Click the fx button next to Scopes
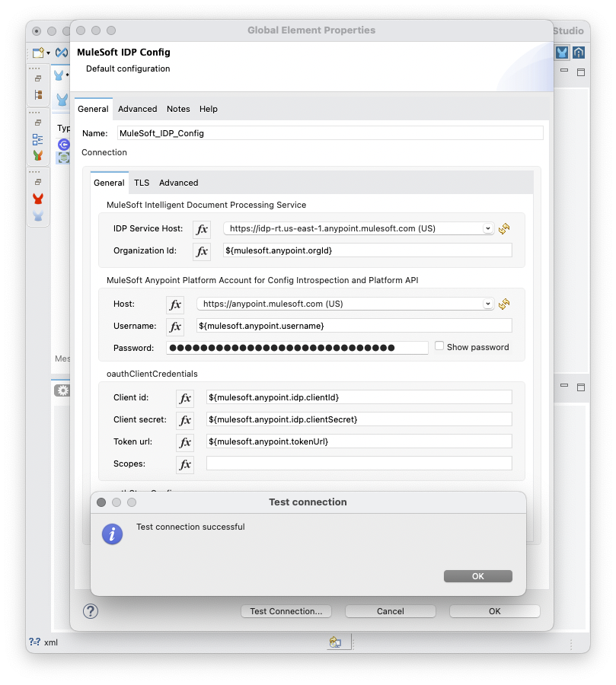This screenshot has height=685, width=616. [185, 464]
